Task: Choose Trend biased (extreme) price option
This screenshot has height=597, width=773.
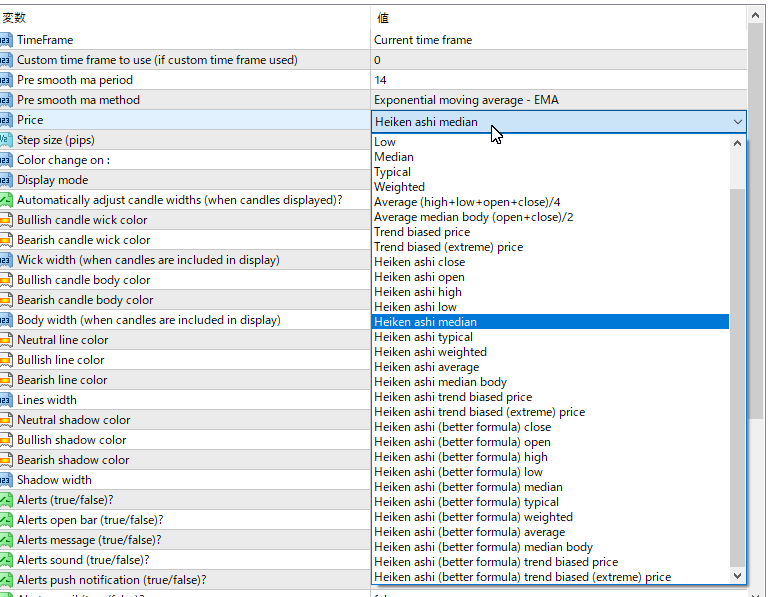Action: pyautogui.click(x=448, y=247)
